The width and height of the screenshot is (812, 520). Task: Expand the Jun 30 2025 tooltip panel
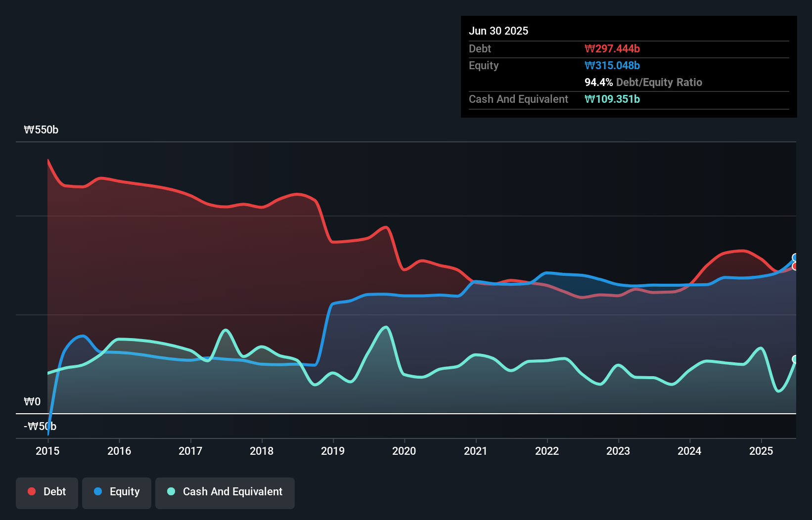[x=499, y=31]
